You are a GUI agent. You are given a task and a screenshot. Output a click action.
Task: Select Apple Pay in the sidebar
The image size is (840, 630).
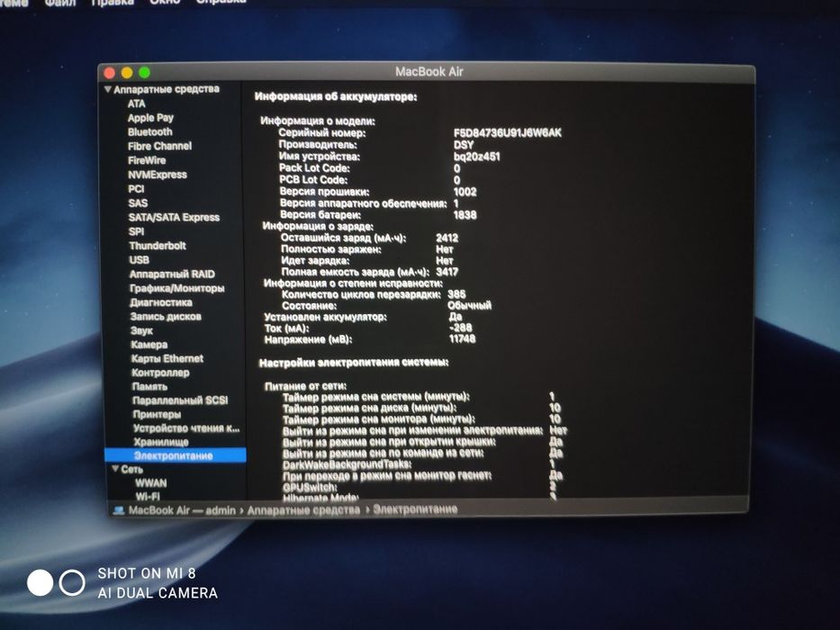(150, 118)
